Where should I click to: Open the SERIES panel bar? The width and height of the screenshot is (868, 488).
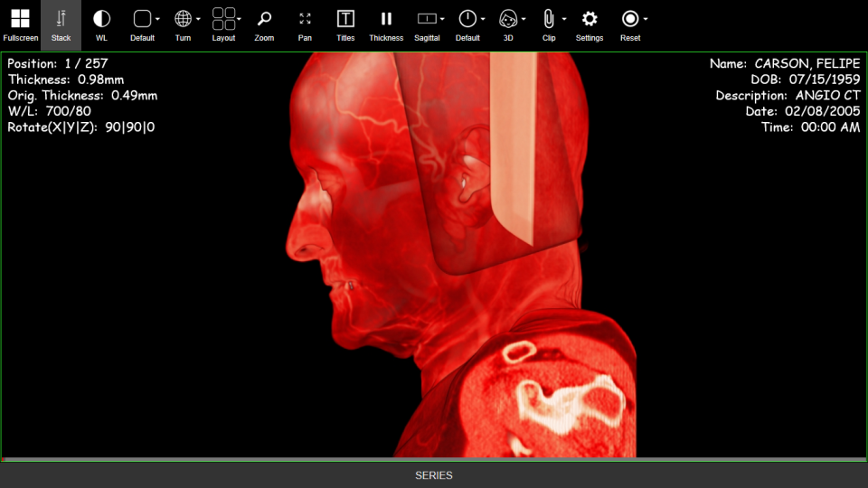[434, 475]
